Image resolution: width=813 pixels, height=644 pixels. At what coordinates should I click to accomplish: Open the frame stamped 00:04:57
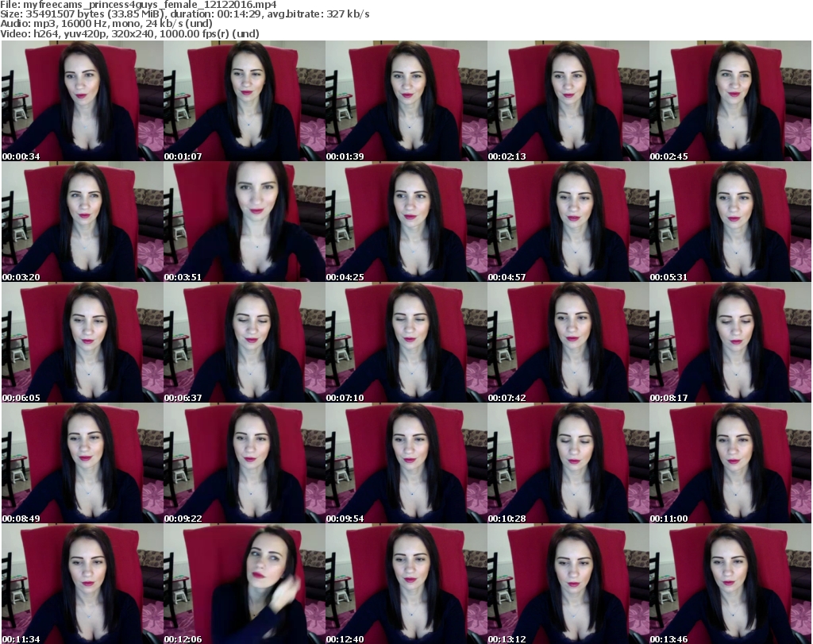[x=568, y=222]
